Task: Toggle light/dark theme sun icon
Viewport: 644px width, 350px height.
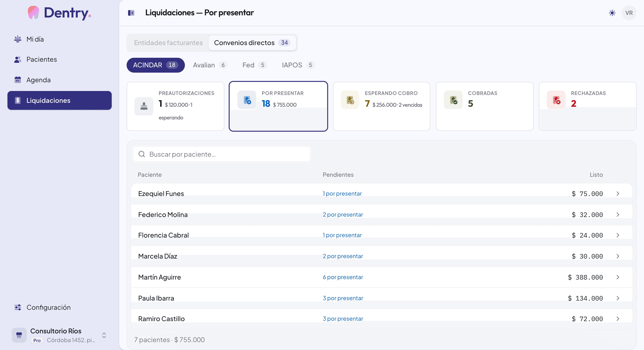Action: 612,13
